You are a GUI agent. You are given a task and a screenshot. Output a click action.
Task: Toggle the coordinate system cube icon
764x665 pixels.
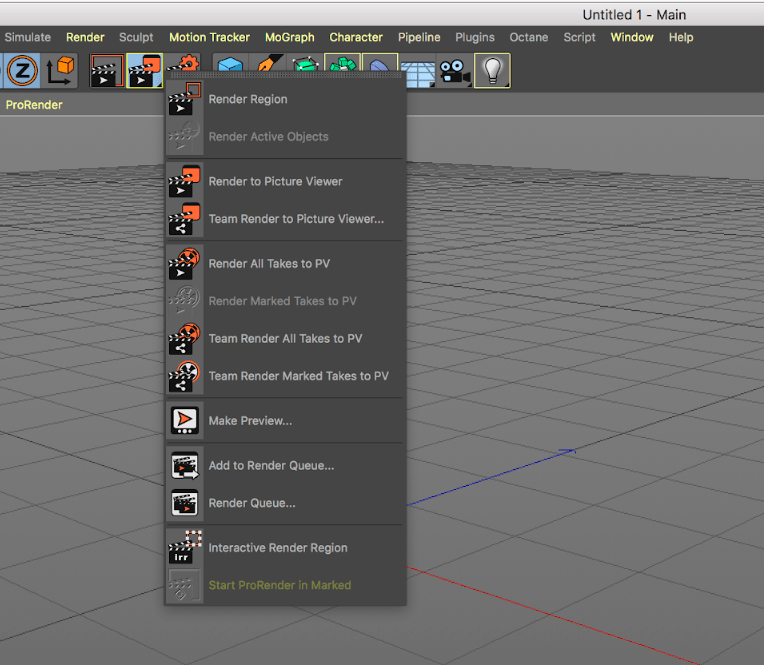click(60, 71)
